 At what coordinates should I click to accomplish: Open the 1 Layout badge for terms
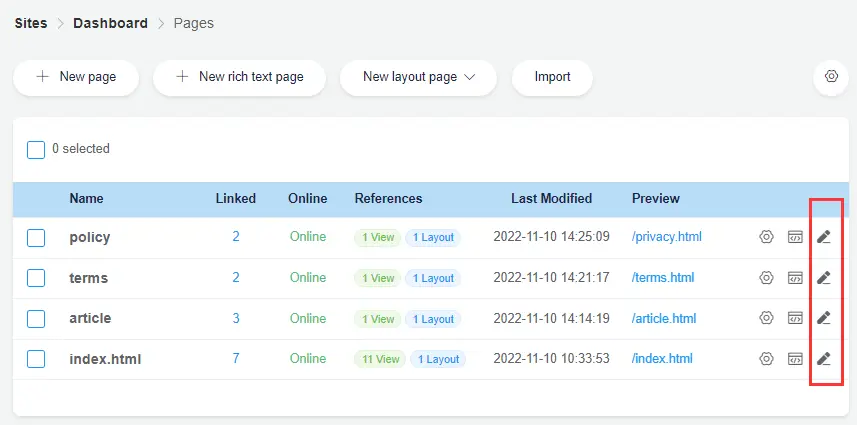click(433, 278)
